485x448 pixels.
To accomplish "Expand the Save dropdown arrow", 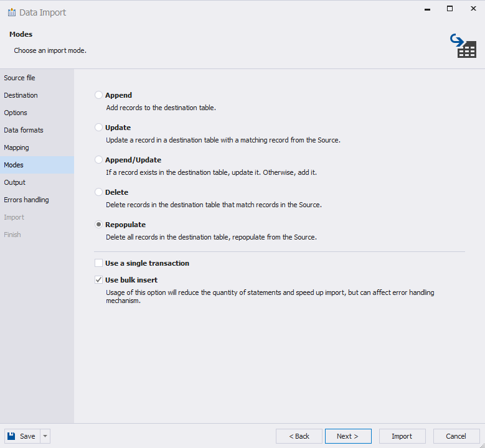I will (45, 436).
